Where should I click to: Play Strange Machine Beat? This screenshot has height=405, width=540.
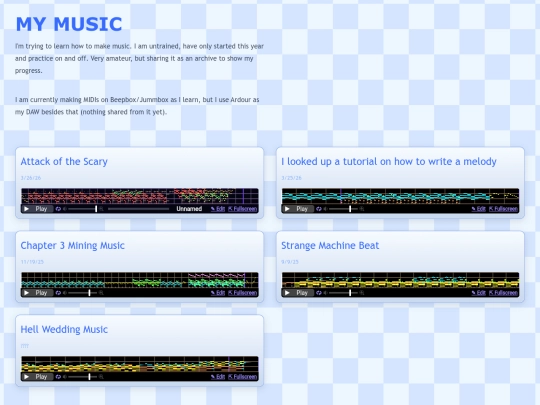click(x=298, y=293)
